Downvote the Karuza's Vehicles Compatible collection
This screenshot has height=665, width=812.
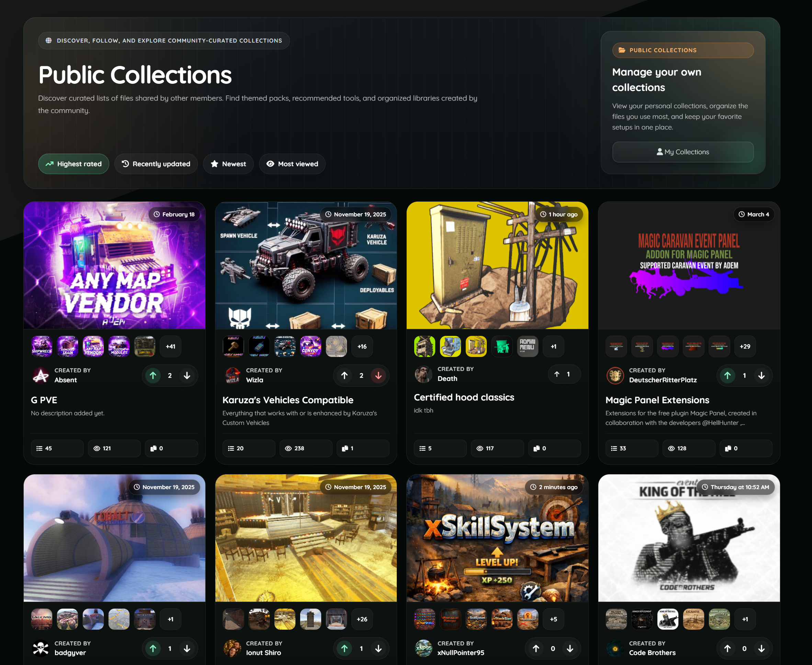click(378, 375)
